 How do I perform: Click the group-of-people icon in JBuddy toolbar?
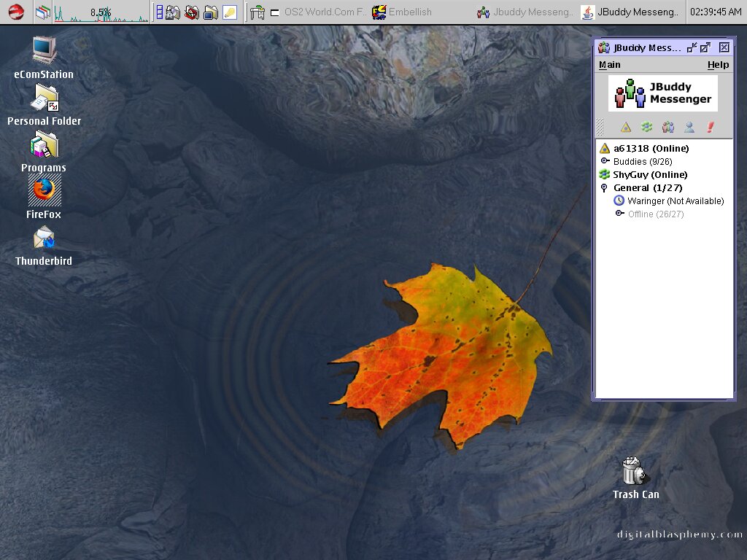[x=667, y=127]
